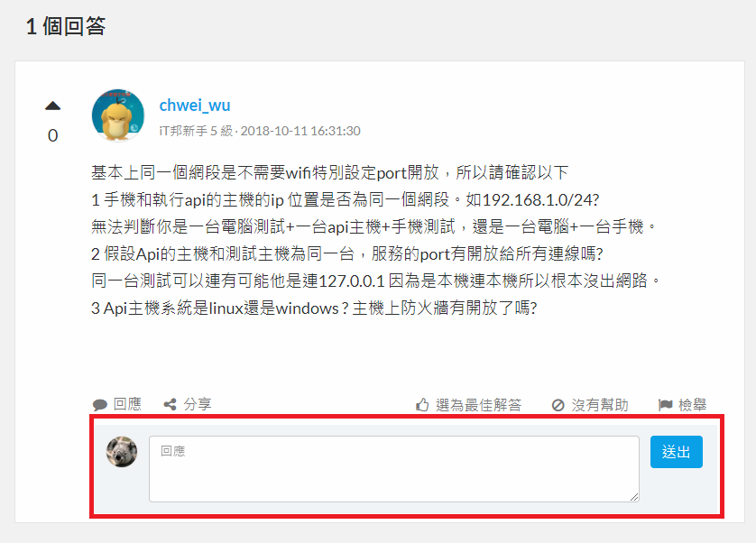This screenshot has width=756, height=543.
Task: Click the vote count number 0
Action: 53,135
